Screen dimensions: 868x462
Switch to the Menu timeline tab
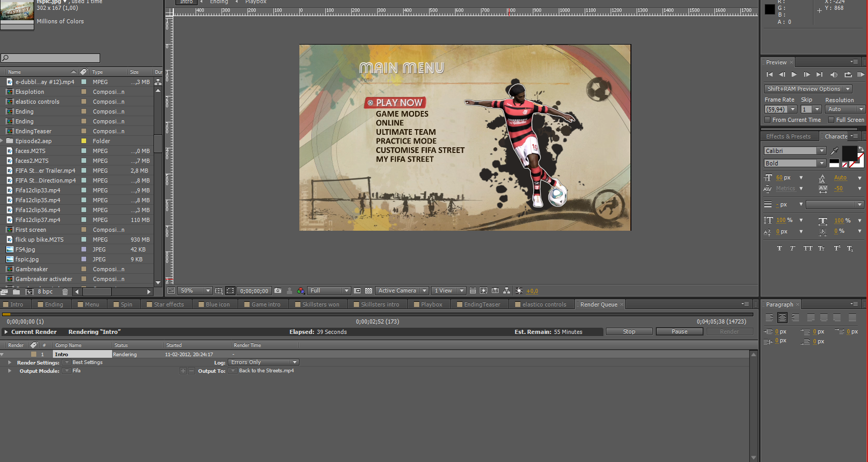88,304
